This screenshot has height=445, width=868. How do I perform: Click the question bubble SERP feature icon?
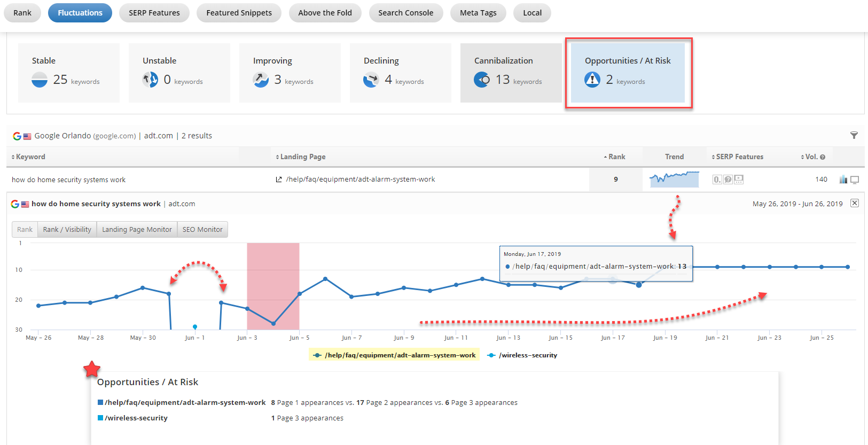728,179
